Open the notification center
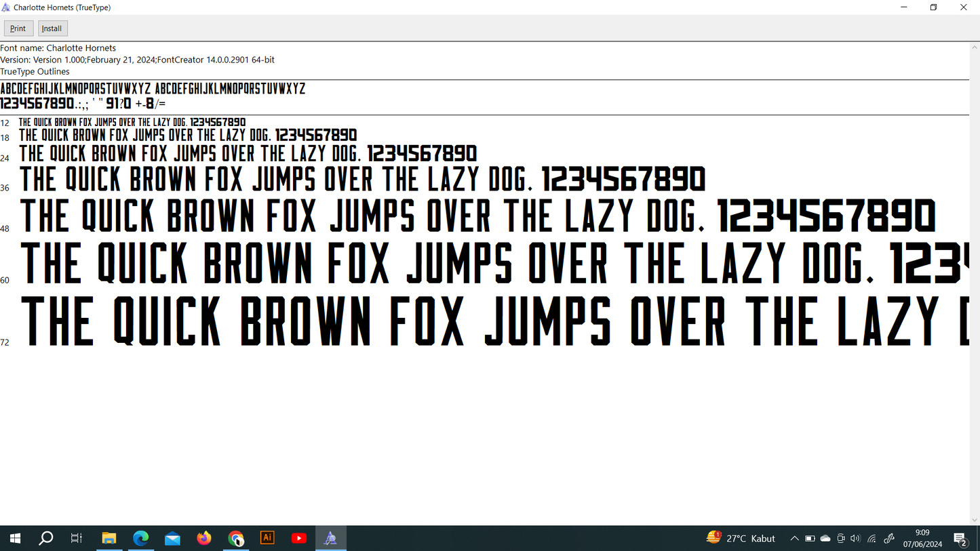The height and width of the screenshot is (551, 980). 960,539
